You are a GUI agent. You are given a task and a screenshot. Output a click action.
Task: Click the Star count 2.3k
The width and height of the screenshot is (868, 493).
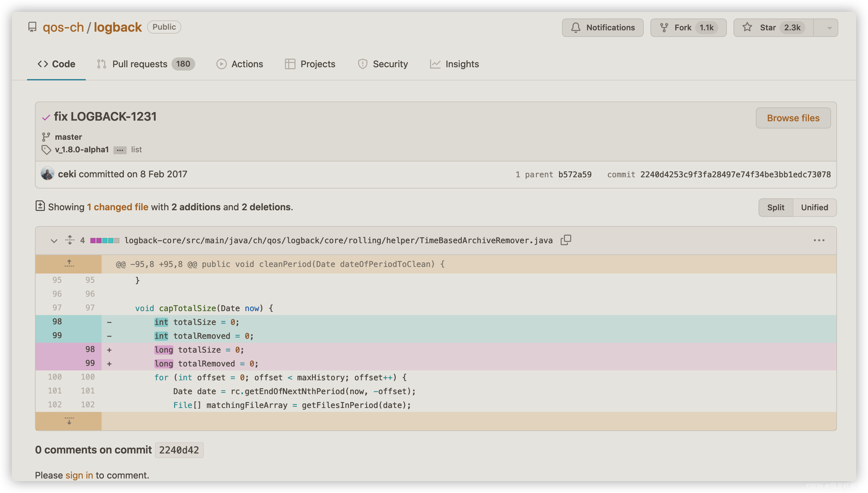pyautogui.click(x=792, y=27)
